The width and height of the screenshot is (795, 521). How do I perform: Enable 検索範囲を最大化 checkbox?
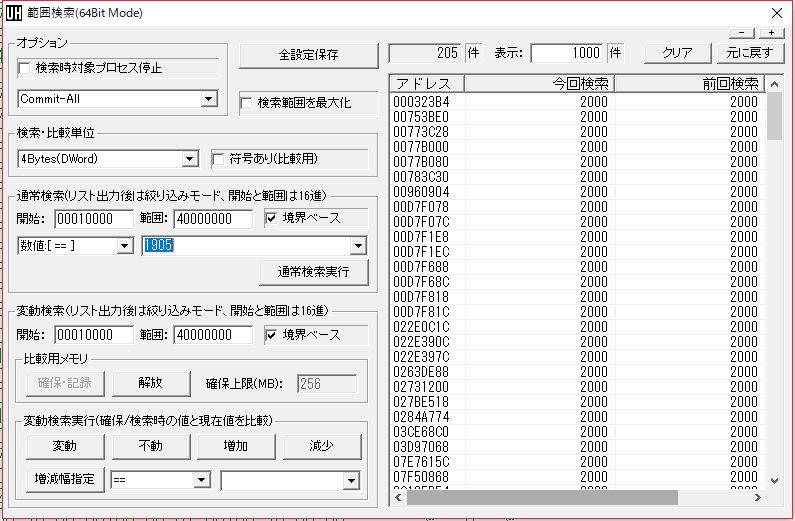tap(246, 103)
